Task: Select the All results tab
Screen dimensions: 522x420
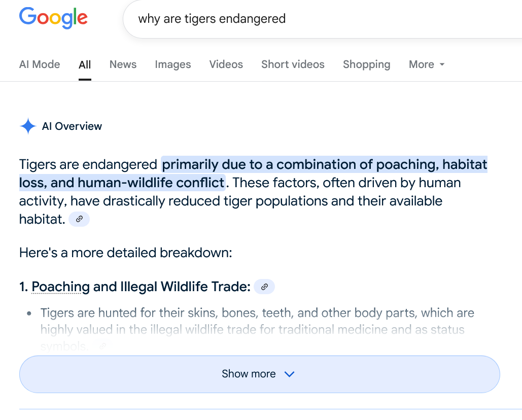Action: tap(85, 64)
